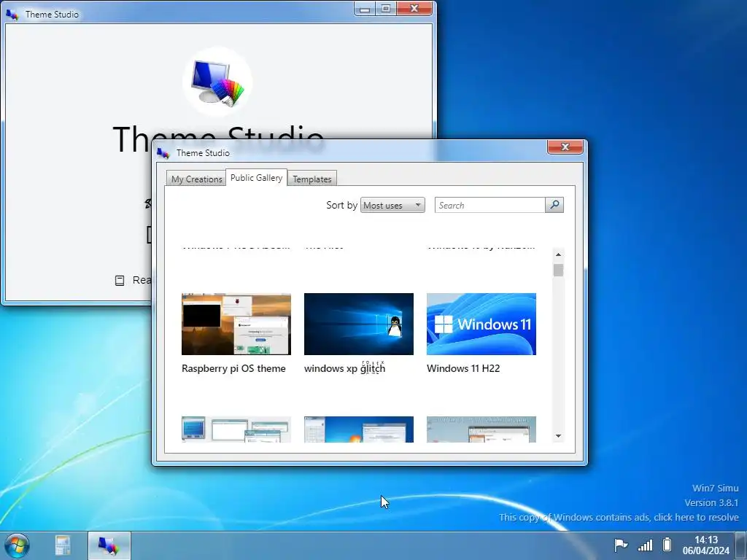Click the Show desktop strip

[741, 545]
